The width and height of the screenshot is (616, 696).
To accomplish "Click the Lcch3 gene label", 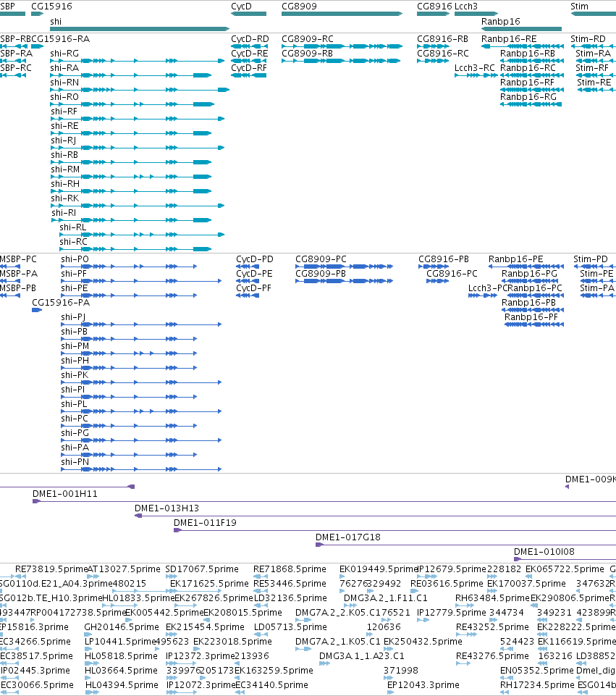I will (466, 7).
